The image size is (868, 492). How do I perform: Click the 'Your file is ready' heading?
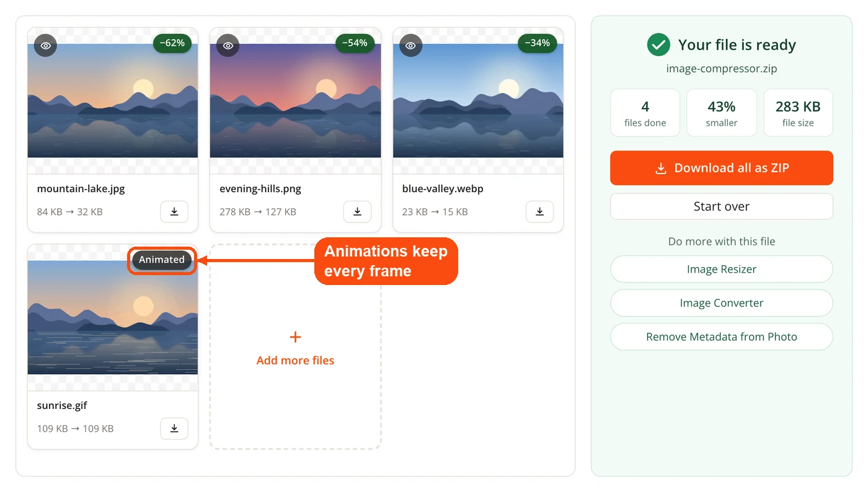pos(737,45)
